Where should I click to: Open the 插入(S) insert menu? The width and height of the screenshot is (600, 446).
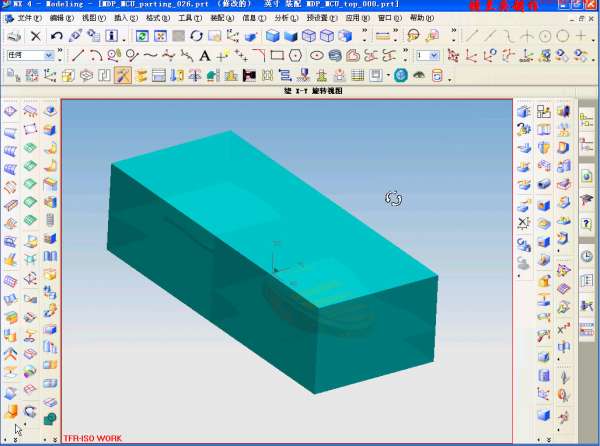pos(126,18)
